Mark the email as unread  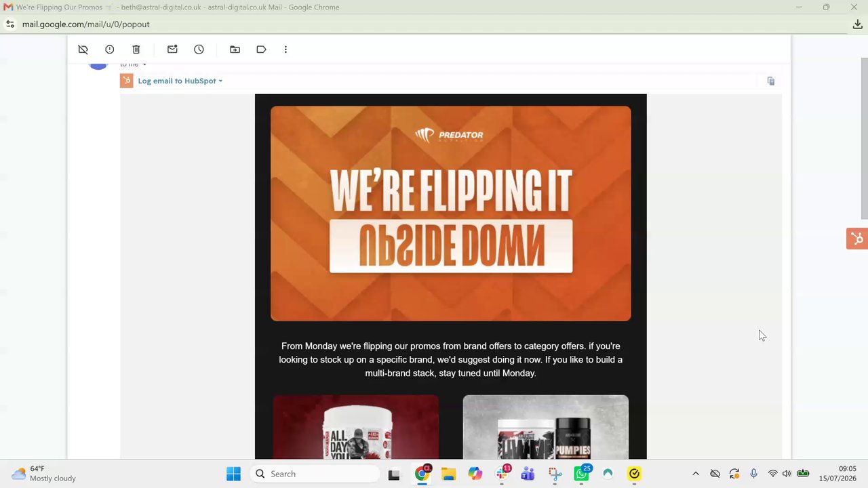point(172,49)
